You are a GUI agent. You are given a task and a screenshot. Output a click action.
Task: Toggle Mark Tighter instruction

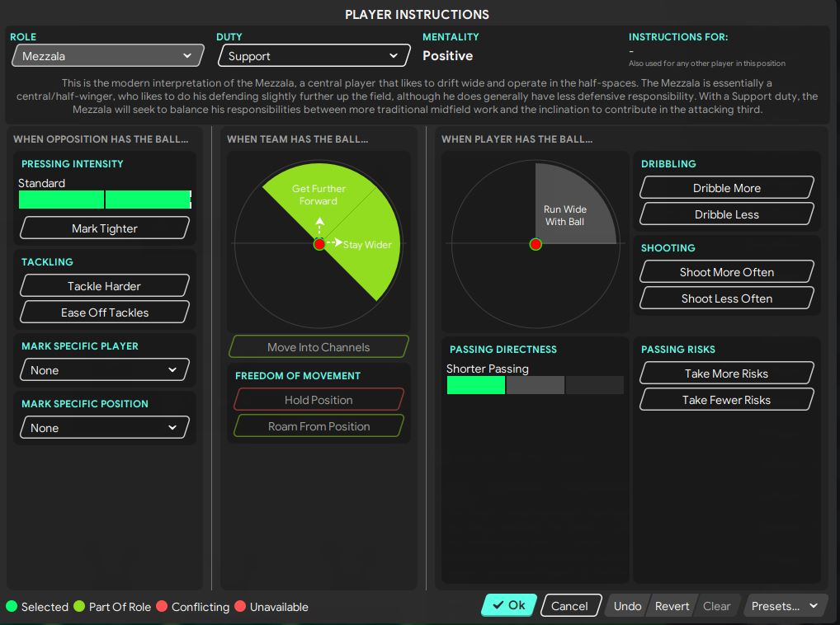105,228
